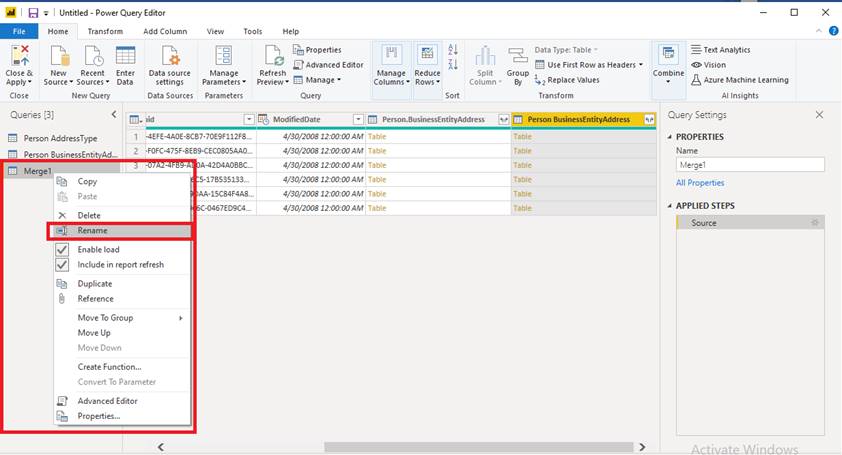
Task: Launch Vision AI insight
Action: [x=709, y=64]
